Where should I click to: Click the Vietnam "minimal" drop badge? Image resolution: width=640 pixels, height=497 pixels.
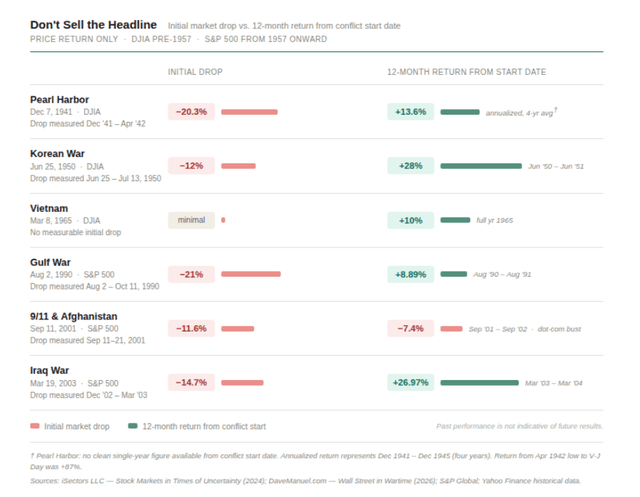click(191, 220)
